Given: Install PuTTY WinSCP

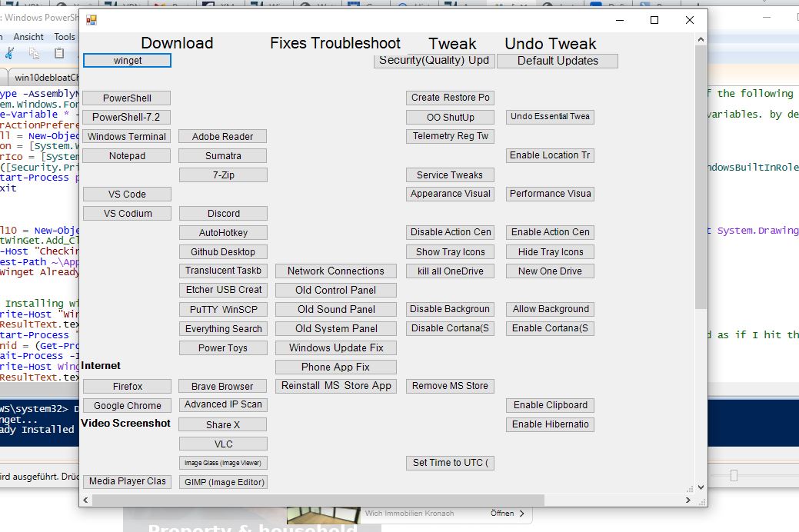Looking at the screenshot, I should (223, 309).
